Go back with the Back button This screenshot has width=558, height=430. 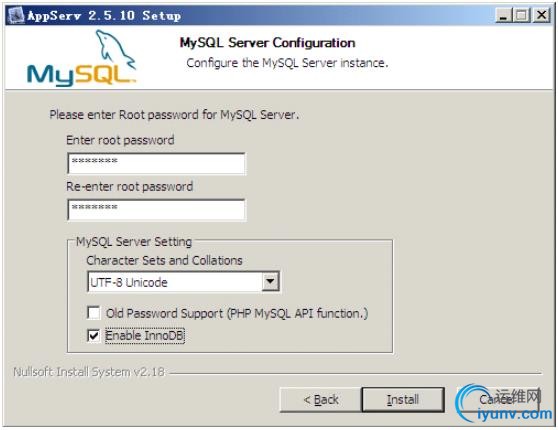(x=321, y=400)
